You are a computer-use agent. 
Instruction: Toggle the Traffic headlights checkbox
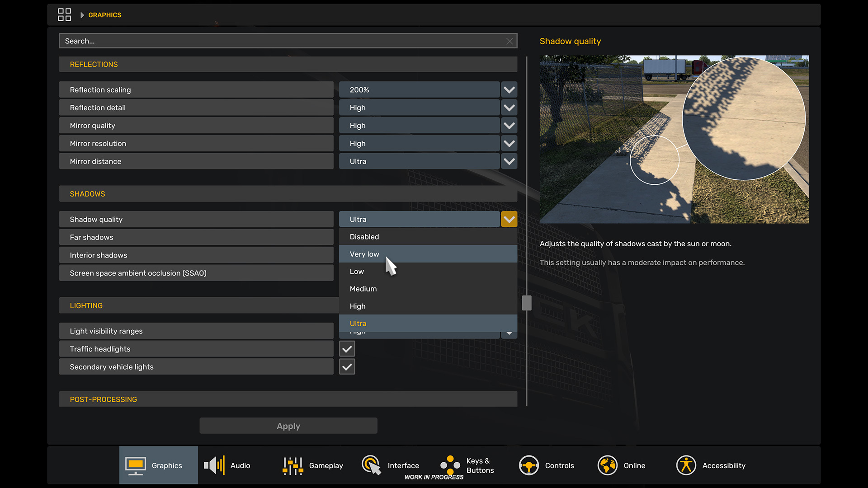[x=347, y=349]
